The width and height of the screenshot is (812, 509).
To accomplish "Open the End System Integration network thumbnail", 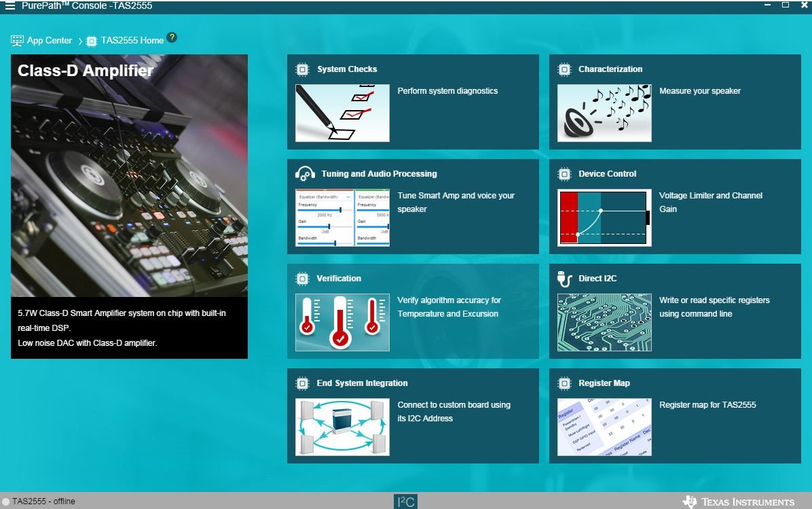I will (342, 427).
